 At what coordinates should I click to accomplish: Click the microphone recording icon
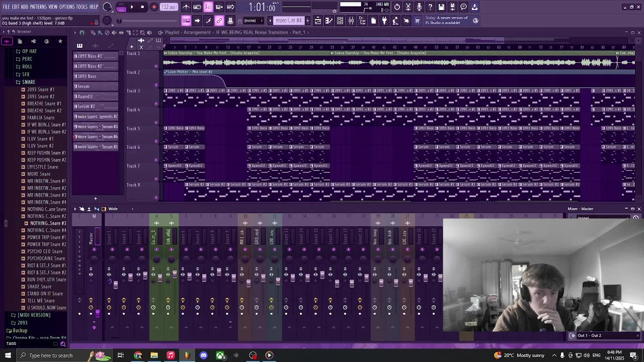click(x=419, y=7)
